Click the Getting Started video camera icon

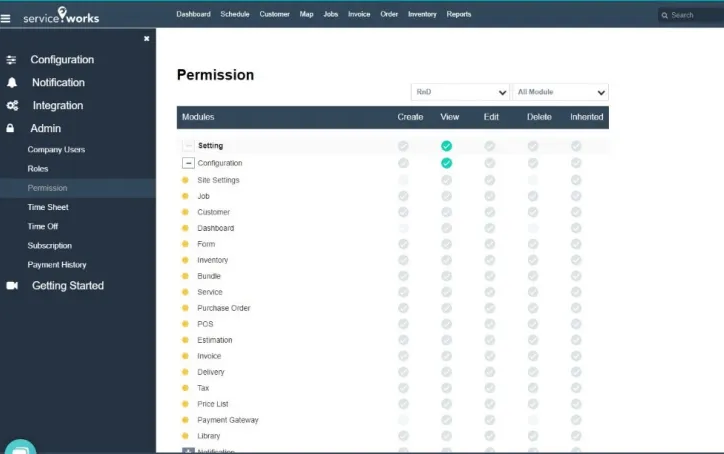[x=12, y=286]
